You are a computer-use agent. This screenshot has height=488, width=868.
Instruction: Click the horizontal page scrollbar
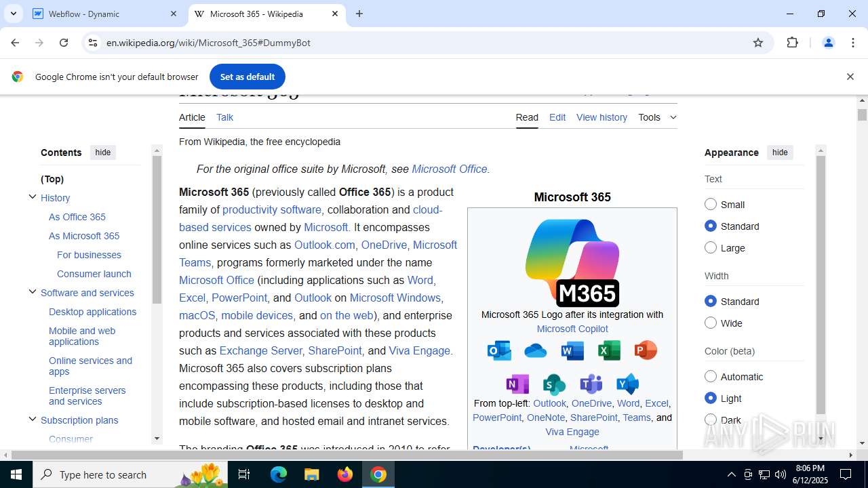click(x=347, y=455)
